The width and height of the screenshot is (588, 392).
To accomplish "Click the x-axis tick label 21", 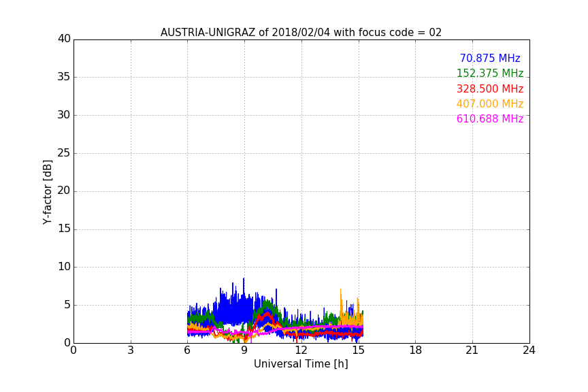I will [x=472, y=350].
